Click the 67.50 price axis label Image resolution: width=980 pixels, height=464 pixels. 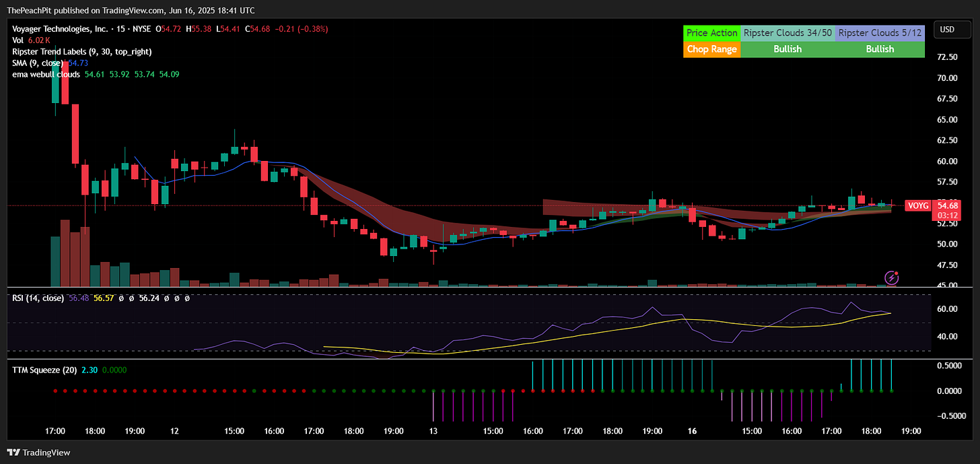pos(947,99)
